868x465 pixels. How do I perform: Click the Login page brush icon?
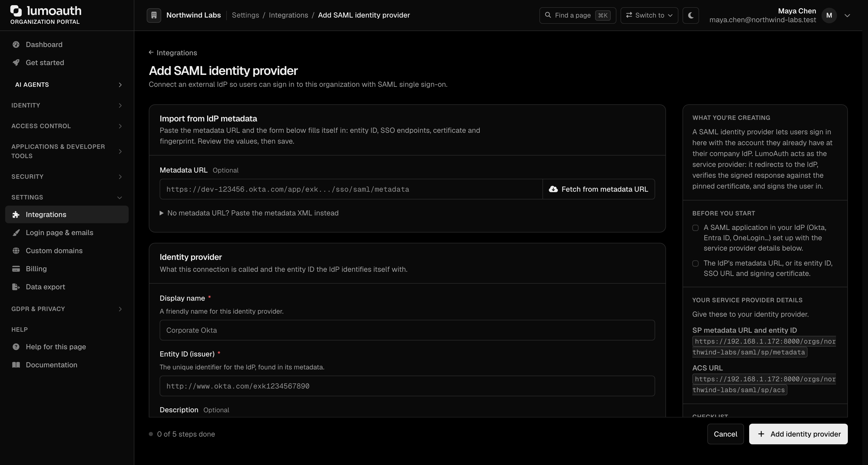tap(16, 233)
